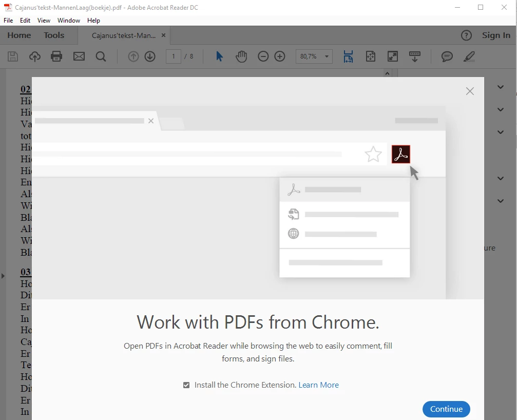Follow the Learn More link
This screenshot has width=517, height=420.
(x=318, y=385)
